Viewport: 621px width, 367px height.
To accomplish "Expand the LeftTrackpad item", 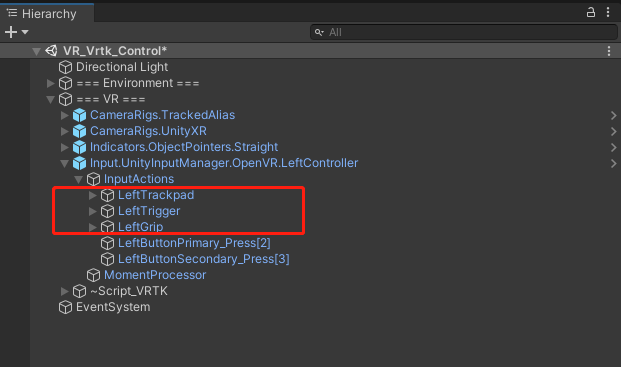I will click(92, 195).
